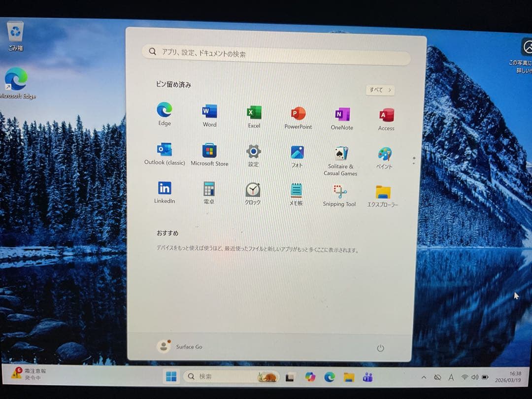532x399 pixels.
Task: Open エクスプローラー (File Explorer) pinned app
Action: [x=383, y=196]
